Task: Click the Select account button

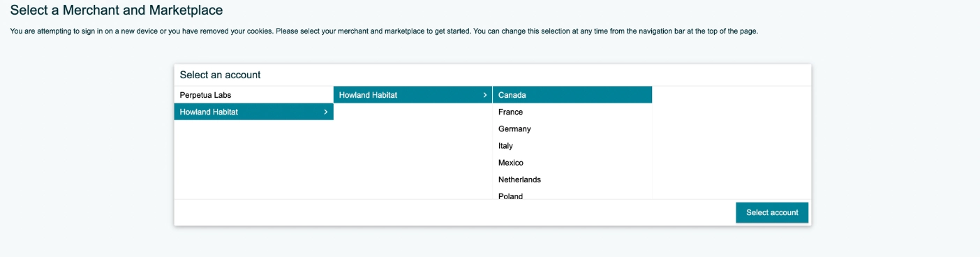Action: (x=772, y=212)
